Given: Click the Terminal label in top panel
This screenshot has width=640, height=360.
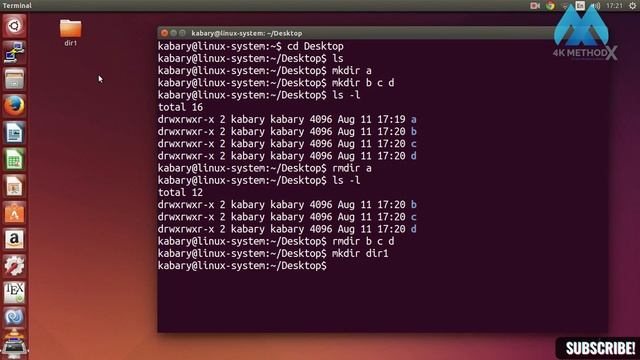Looking at the screenshot, I should [17, 5].
